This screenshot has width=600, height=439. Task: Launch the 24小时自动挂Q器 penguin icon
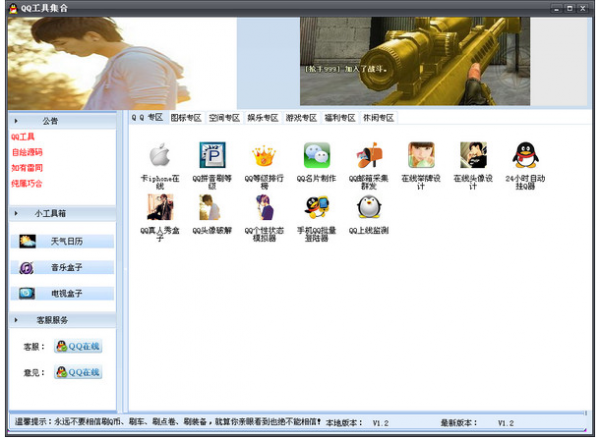pyautogui.click(x=525, y=155)
